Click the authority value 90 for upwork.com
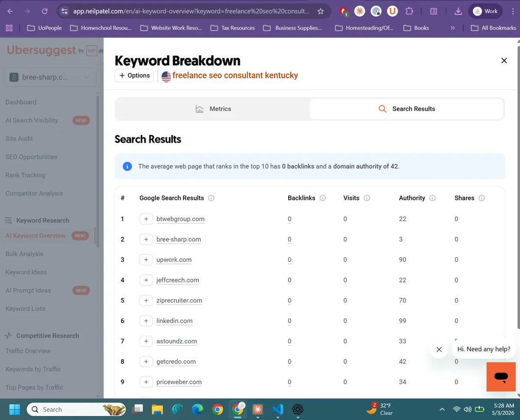 tap(403, 260)
